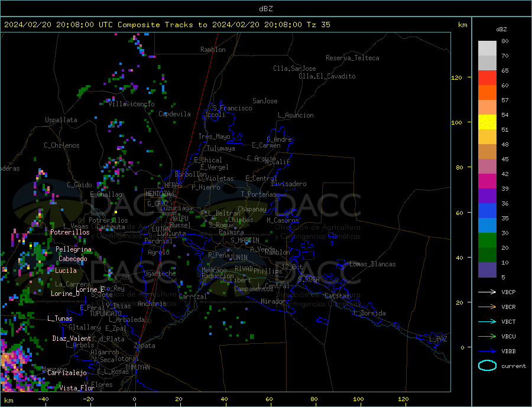Click the Ramblon label near the top
Viewport: 532px width, 407px height.
pyautogui.click(x=213, y=50)
